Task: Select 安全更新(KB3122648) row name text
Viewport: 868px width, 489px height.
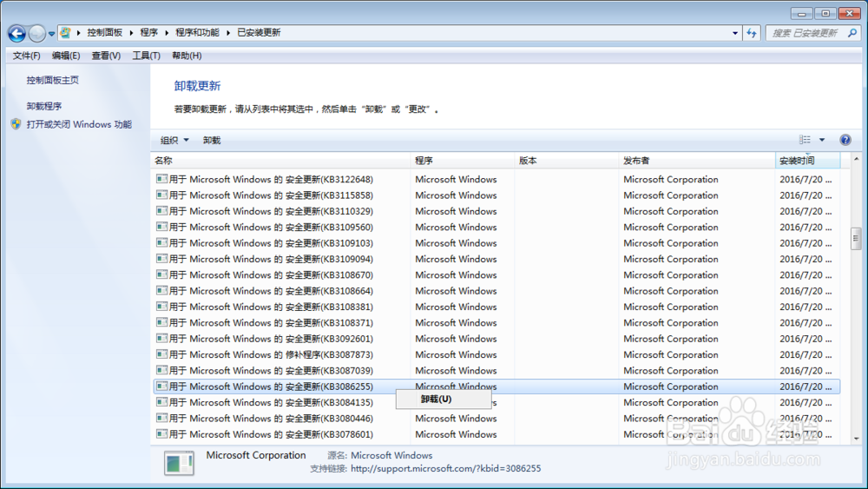Action: click(x=271, y=180)
